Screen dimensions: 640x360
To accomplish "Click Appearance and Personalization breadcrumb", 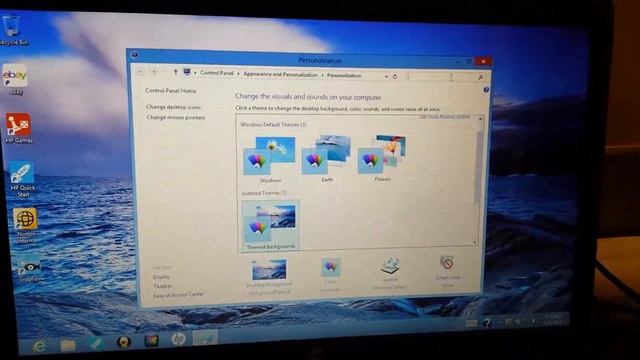I will pyautogui.click(x=280, y=74).
